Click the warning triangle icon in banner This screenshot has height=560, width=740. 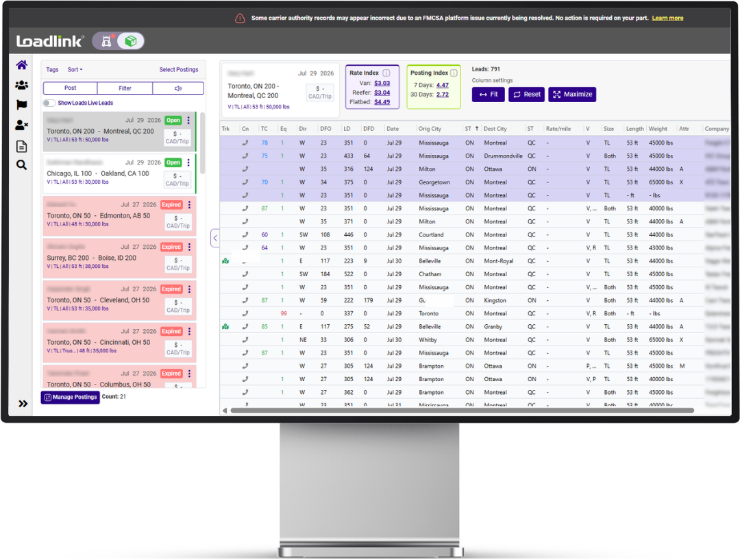240,19
